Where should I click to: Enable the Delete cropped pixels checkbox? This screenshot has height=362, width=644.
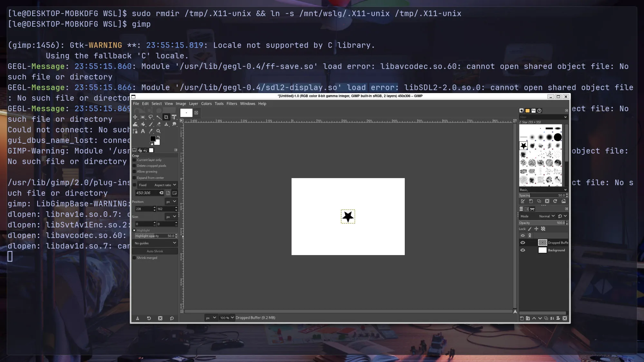[x=135, y=166]
